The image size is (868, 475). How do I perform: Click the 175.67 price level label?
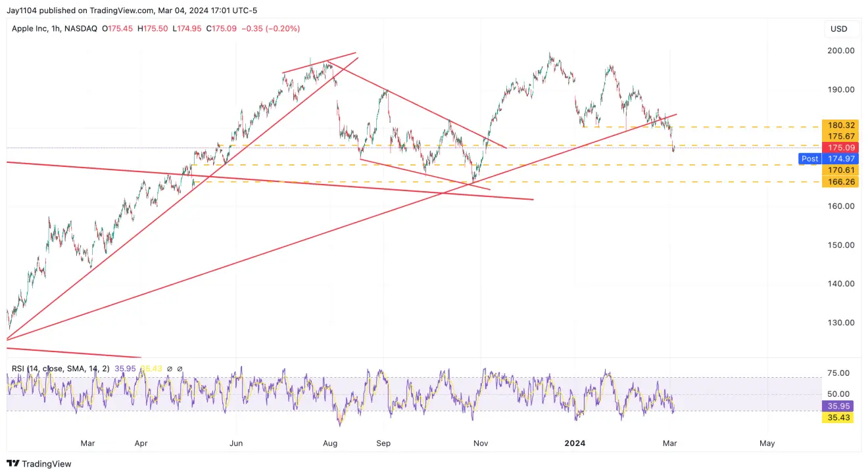click(x=840, y=137)
